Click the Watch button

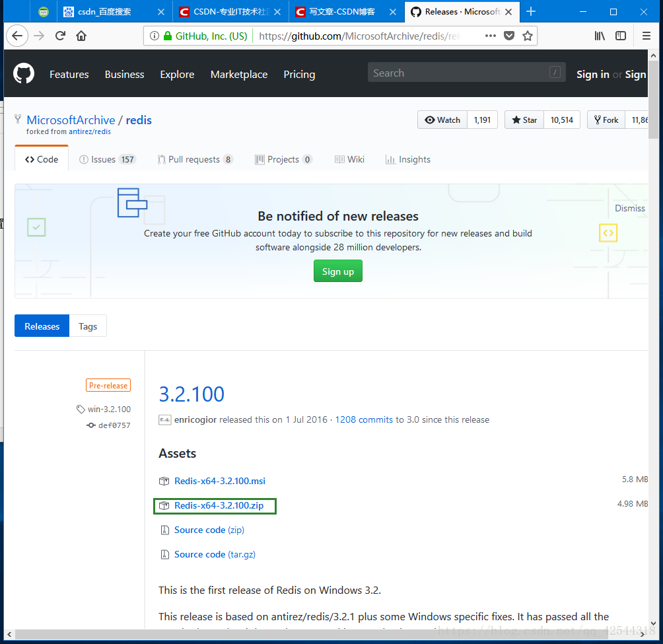[x=442, y=120]
